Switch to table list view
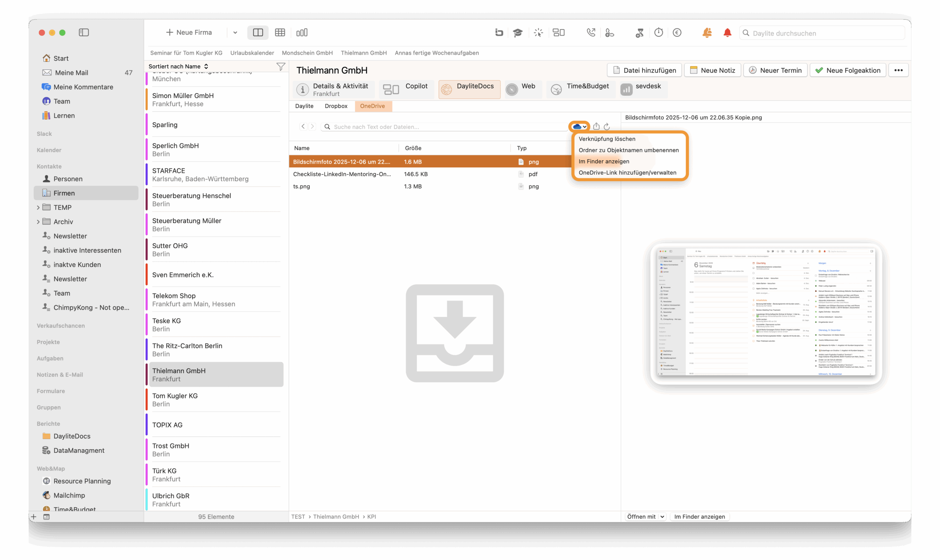Viewport: 940px width, 560px height. 280,32
